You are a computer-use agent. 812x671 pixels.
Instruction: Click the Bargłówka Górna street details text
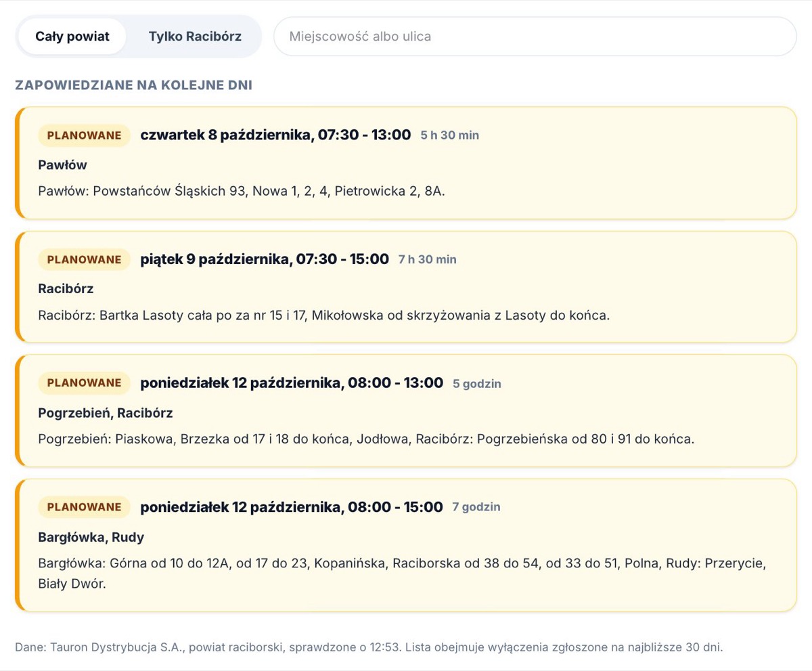click(x=403, y=573)
